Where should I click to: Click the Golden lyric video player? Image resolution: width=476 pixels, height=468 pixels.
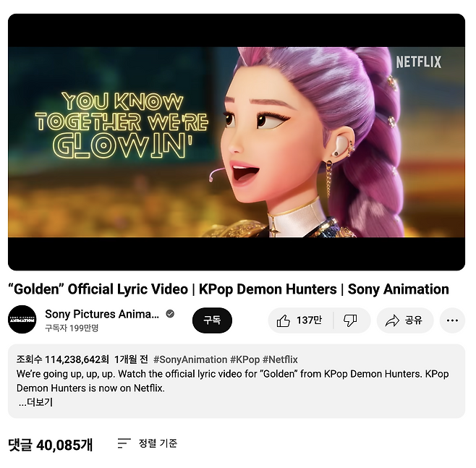click(x=237, y=142)
